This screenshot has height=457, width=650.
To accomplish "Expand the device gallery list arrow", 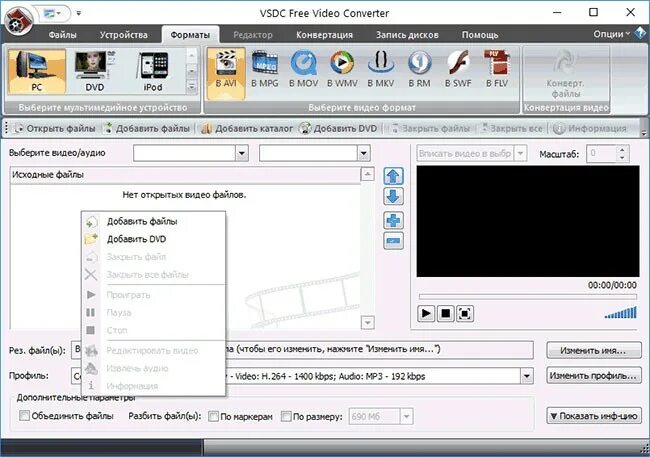I will point(192,87).
